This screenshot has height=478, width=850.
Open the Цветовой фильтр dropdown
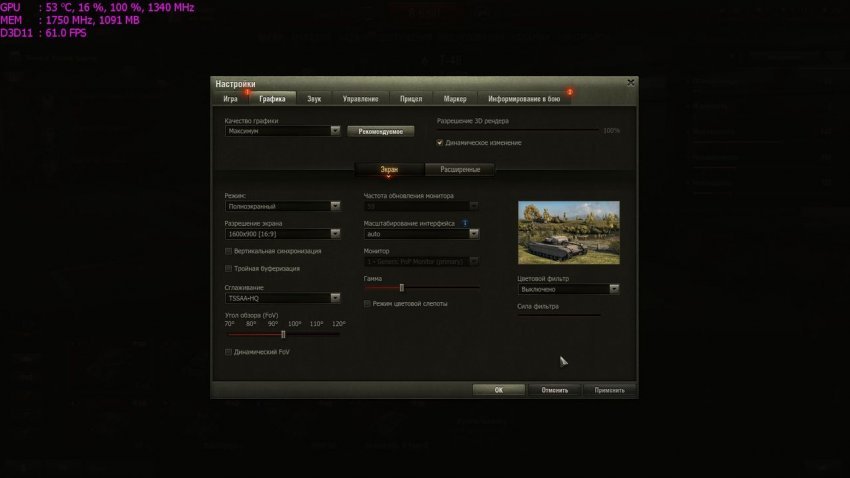[x=568, y=289]
